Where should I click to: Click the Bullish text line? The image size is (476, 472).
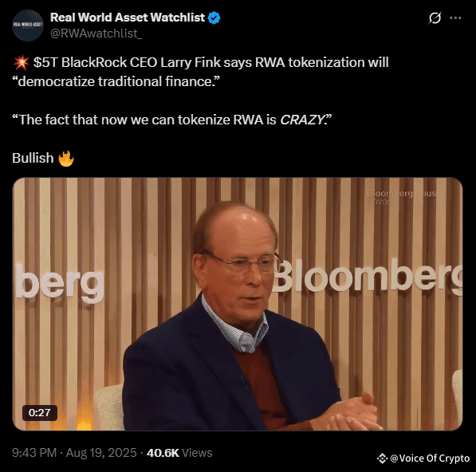tap(33, 158)
